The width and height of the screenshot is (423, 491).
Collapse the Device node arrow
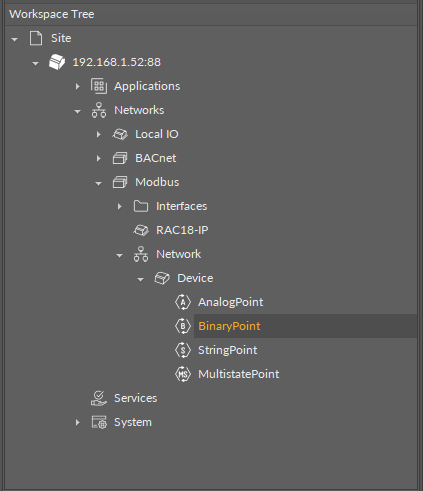141,279
